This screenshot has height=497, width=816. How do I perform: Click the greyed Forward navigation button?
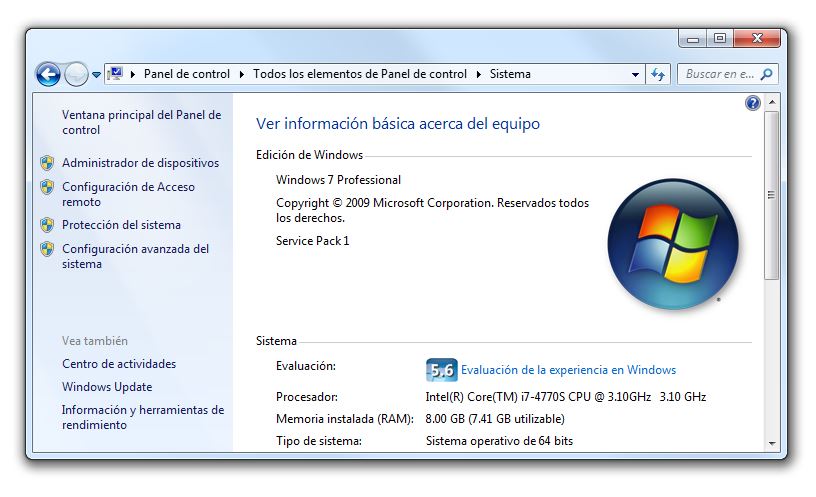point(76,74)
